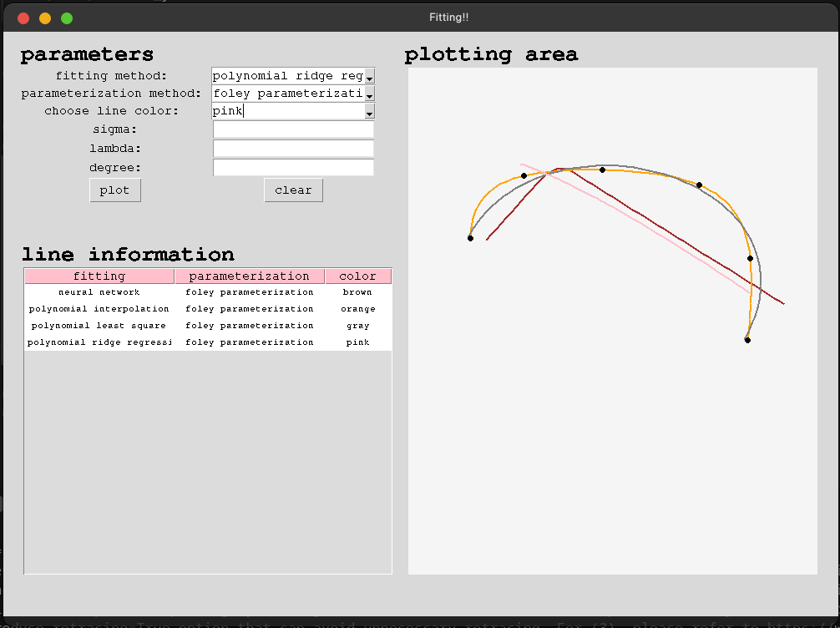Select the polynomial interpolation row
Screen dimensions: 840x628
pyautogui.click(x=99, y=309)
